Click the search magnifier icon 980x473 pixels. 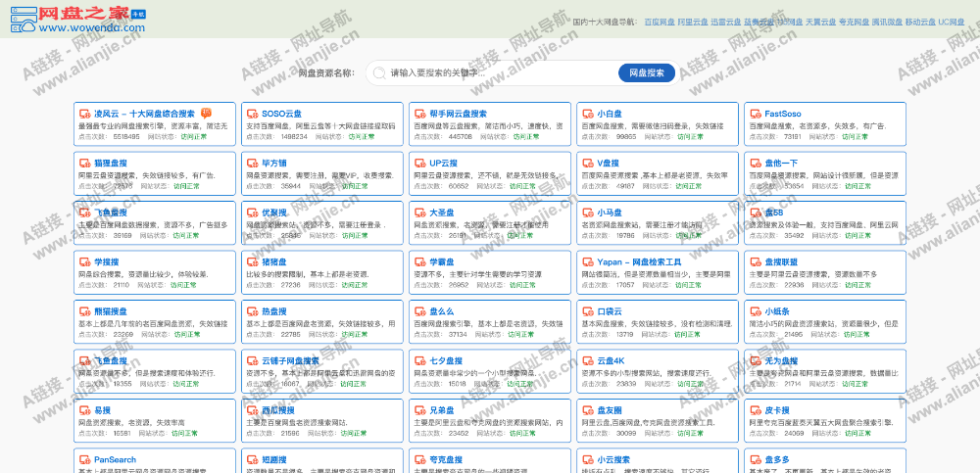point(378,73)
